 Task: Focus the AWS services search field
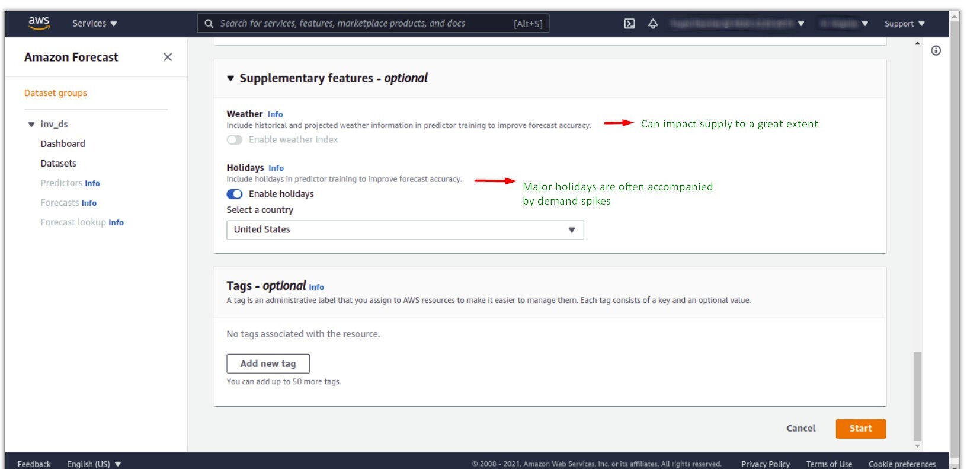373,24
